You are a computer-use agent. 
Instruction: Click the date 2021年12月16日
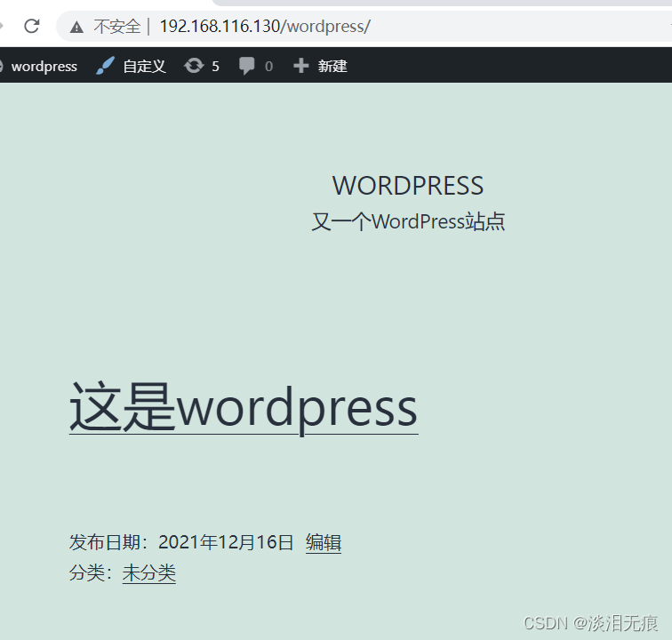pyautogui.click(x=226, y=542)
